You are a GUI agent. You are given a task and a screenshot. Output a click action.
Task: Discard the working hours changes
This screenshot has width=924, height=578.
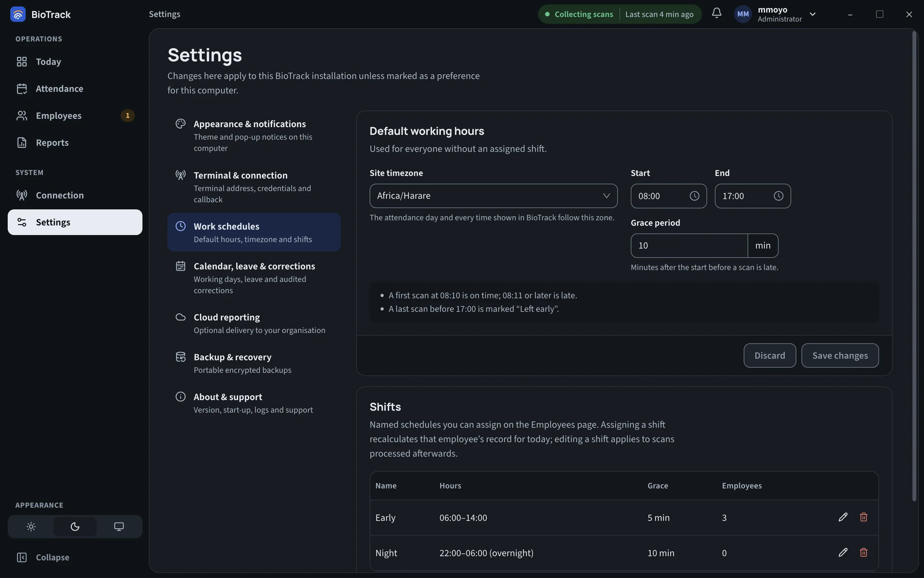coord(770,355)
